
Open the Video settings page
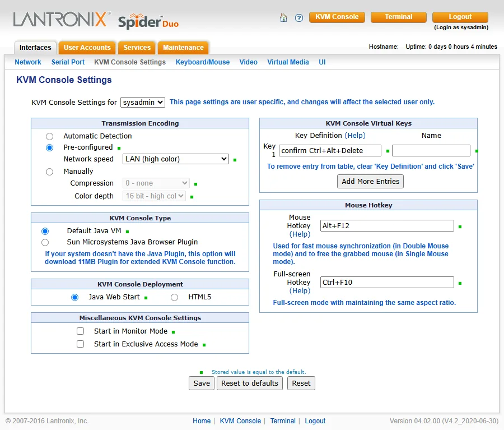tap(249, 62)
